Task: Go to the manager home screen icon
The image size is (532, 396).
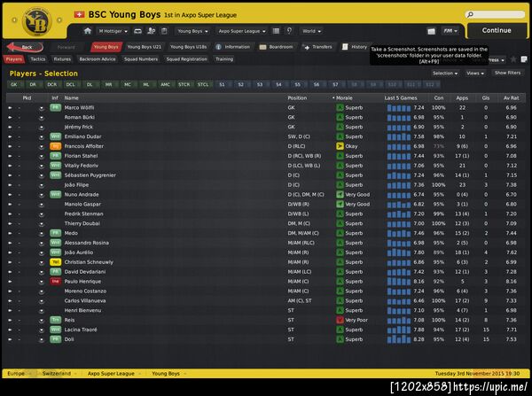Action: coord(88,31)
